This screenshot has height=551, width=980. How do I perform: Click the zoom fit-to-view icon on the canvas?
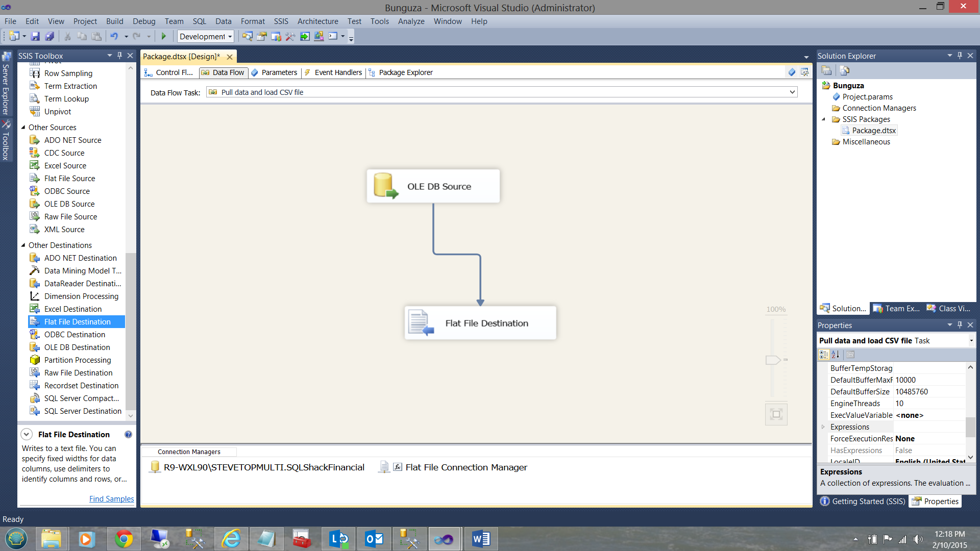776,414
